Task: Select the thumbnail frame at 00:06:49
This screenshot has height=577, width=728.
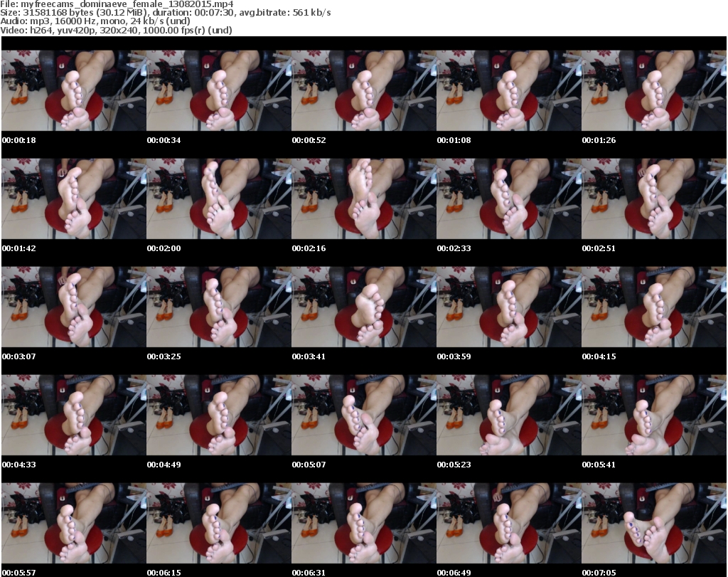Action: tap(509, 524)
